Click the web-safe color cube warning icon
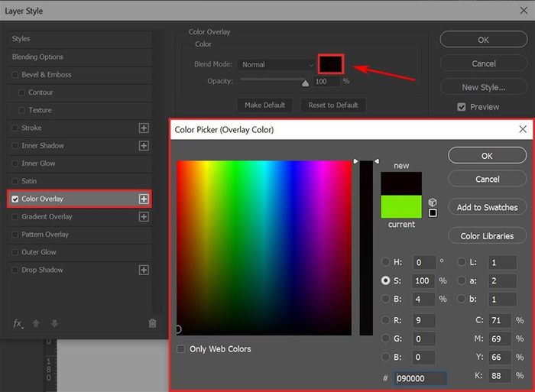 pyautogui.click(x=433, y=202)
